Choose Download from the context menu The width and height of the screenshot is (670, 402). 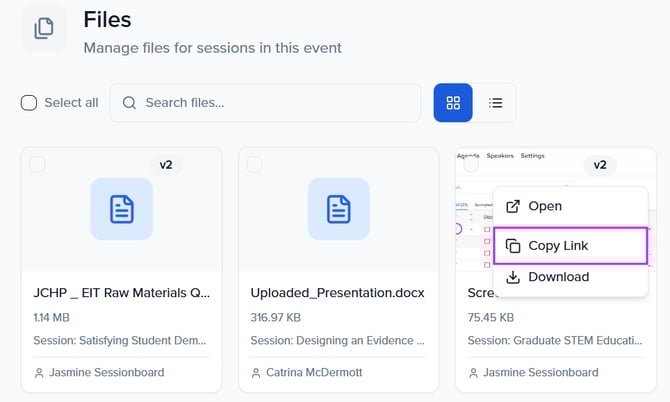click(x=558, y=277)
